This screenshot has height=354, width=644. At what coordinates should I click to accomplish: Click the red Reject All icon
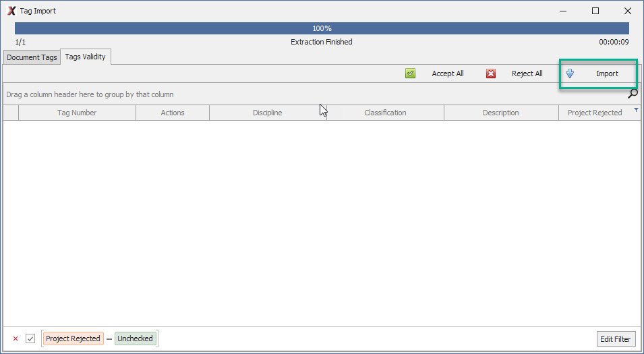coord(491,73)
